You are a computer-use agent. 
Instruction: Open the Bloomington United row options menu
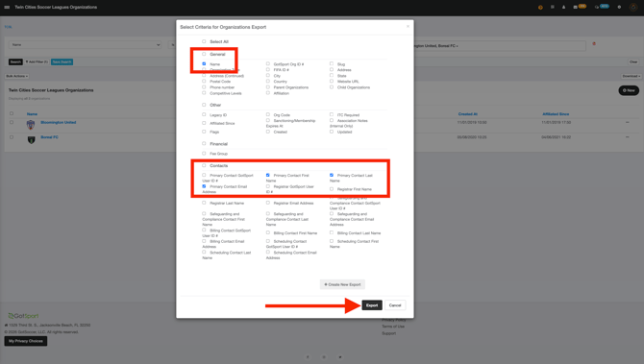coord(627,122)
